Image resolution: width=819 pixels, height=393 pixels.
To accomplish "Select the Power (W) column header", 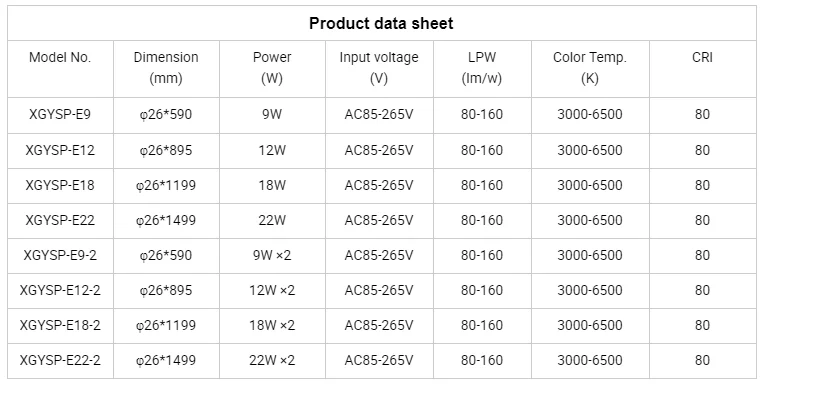I will click(x=272, y=68).
